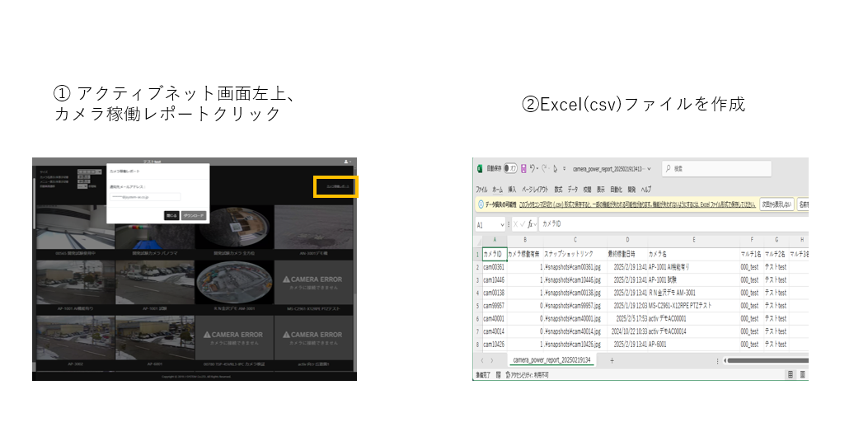Switch to the 挿入 (Insert) tab
Viewport: 868px width, 432px height.
click(x=512, y=190)
